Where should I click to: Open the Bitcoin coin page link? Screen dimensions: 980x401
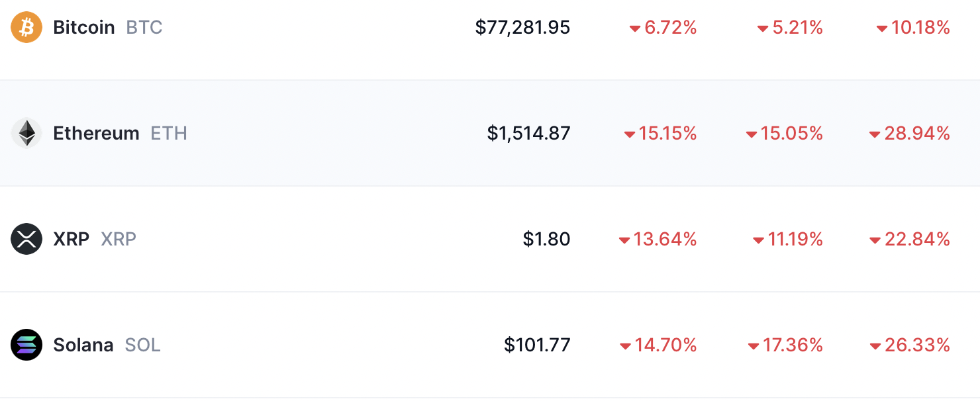click(84, 27)
